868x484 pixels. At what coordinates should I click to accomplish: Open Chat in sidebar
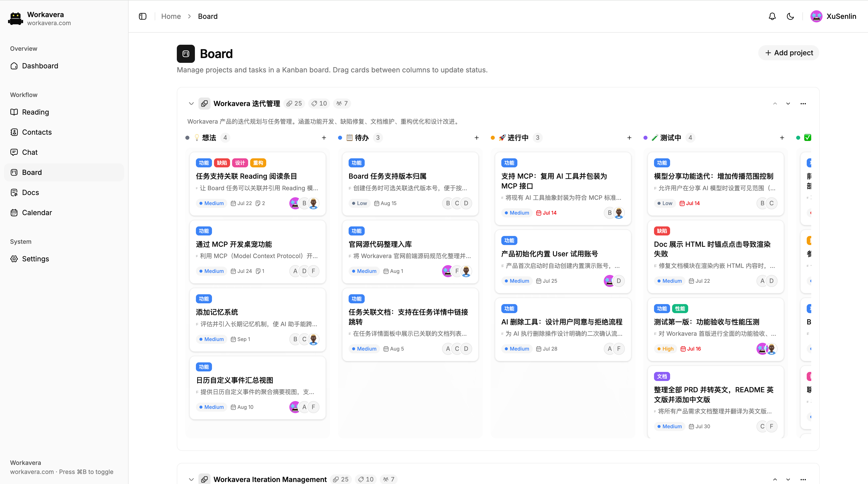pos(64,152)
